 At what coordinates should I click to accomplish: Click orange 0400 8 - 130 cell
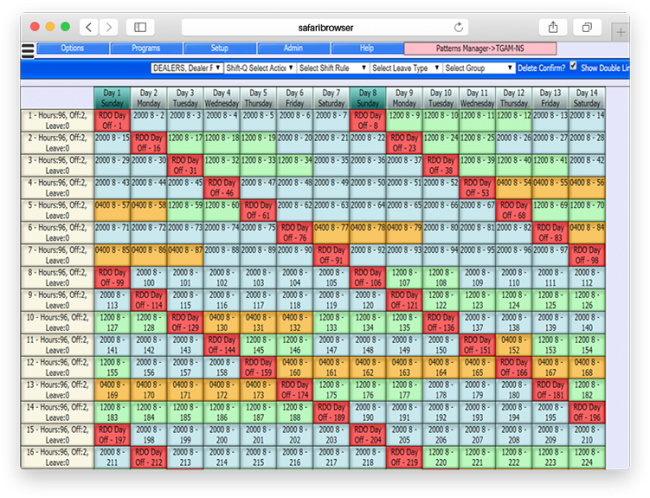(222, 323)
